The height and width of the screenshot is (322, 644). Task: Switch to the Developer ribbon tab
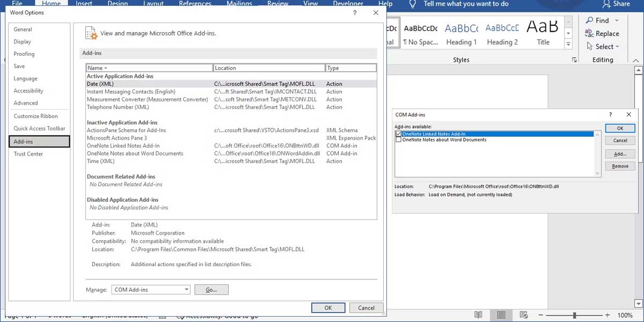point(348,3)
